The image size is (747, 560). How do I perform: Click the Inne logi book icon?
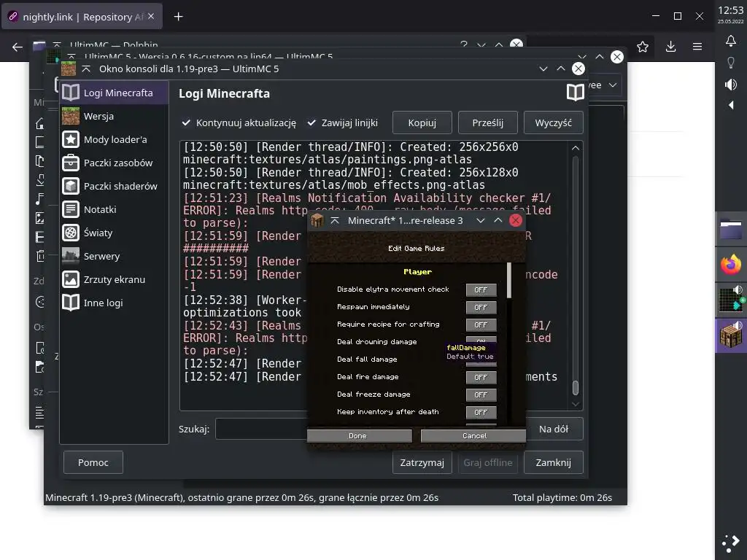(x=71, y=303)
